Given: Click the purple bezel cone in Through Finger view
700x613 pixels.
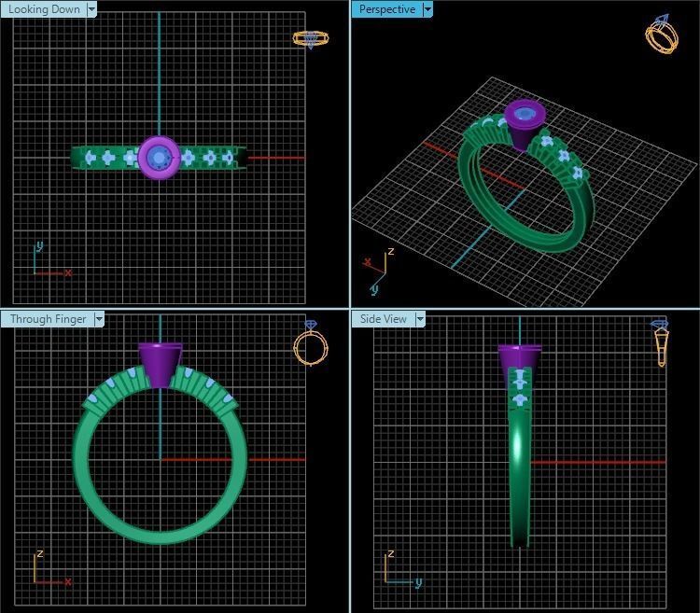Looking at the screenshot, I should (x=160, y=364).
